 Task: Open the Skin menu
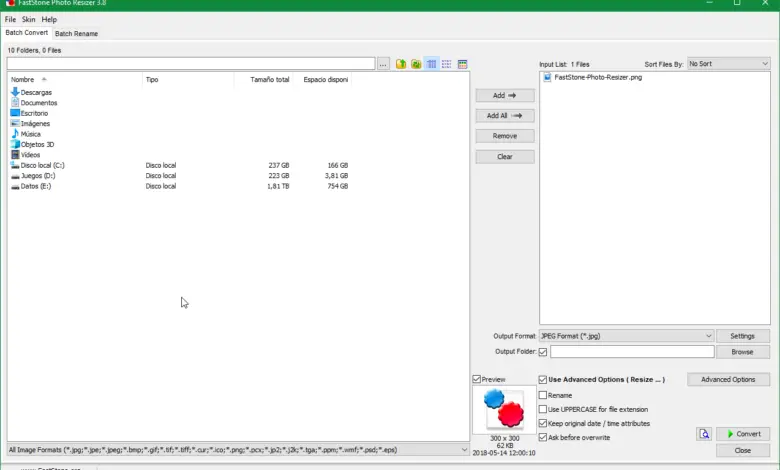28,19
